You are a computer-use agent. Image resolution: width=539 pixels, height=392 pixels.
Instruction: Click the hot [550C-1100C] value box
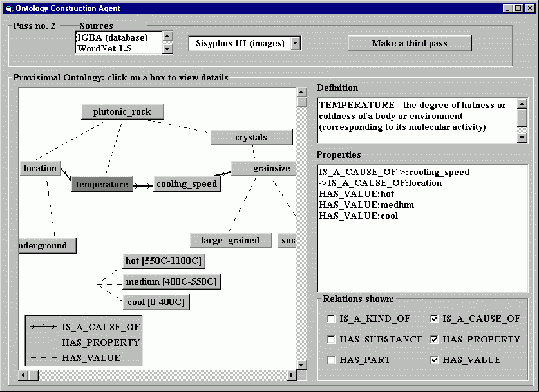164,261
